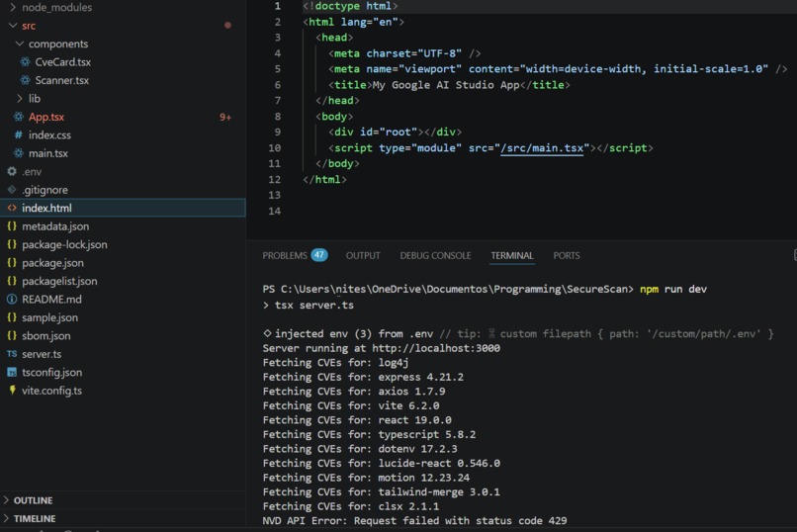Open the DEBUG CONSOLE tab
Image resolution: width=797 pixels, height=532 pixels.
tap(436, 255)
